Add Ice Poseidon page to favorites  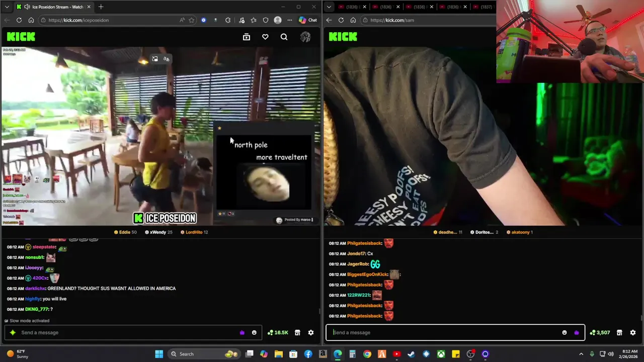[x=192, y=20]
